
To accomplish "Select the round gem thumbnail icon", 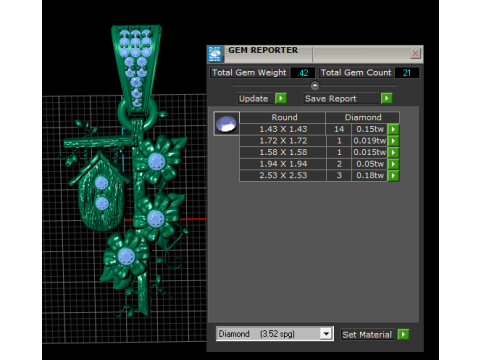I will pos(226,124).
